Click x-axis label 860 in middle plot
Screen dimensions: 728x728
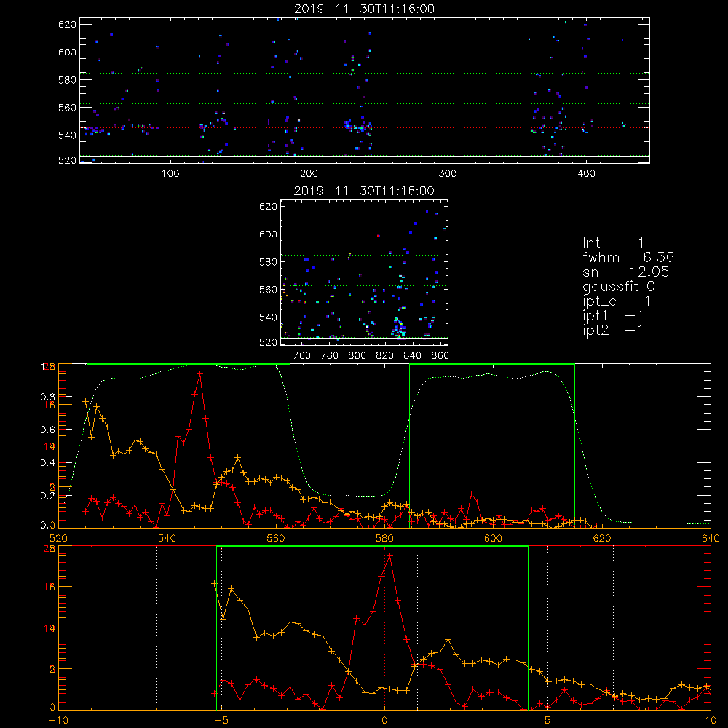coord(440,356)
